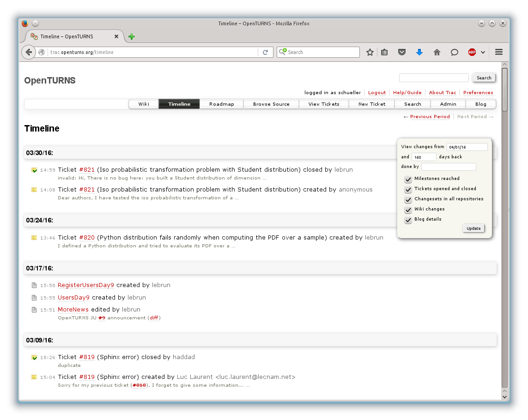Click the Pocket icon in toolbar

402,52
